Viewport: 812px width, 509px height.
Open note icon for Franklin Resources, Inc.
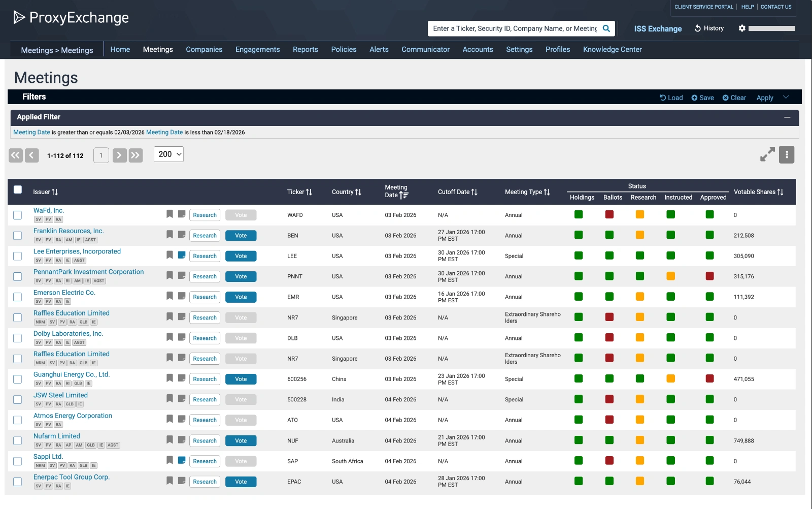pos(182,235)
